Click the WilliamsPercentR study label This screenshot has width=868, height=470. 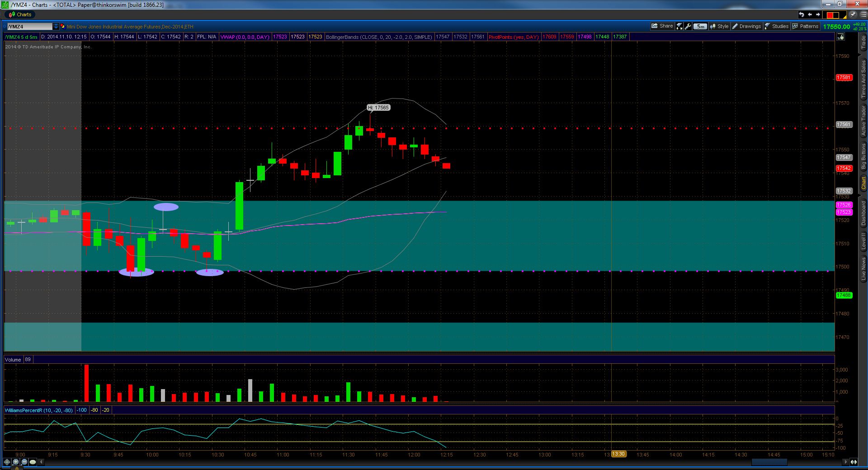39,410
